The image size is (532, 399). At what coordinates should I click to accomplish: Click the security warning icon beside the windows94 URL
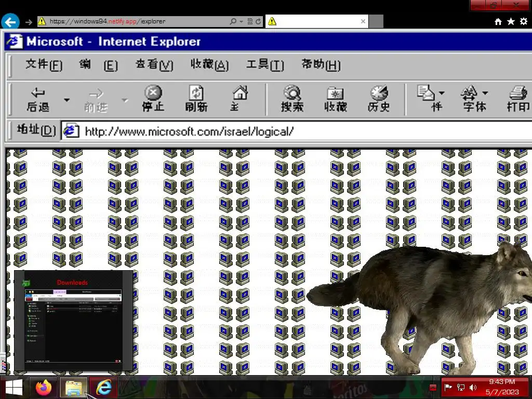tap(42, 21)
